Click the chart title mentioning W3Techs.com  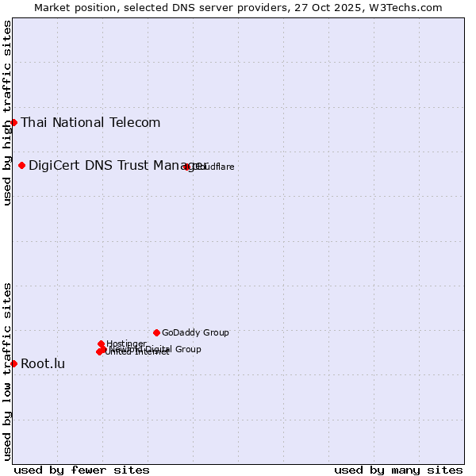238,7
